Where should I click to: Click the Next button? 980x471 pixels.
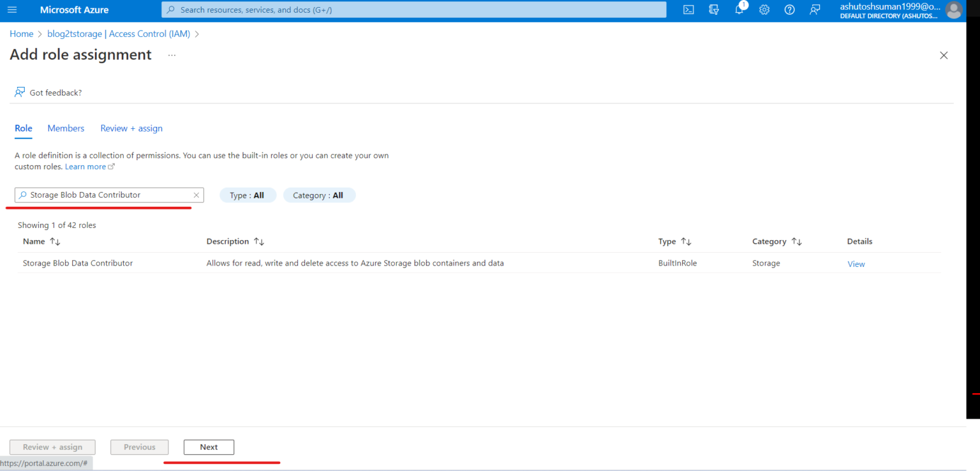(x=209, y=447)
